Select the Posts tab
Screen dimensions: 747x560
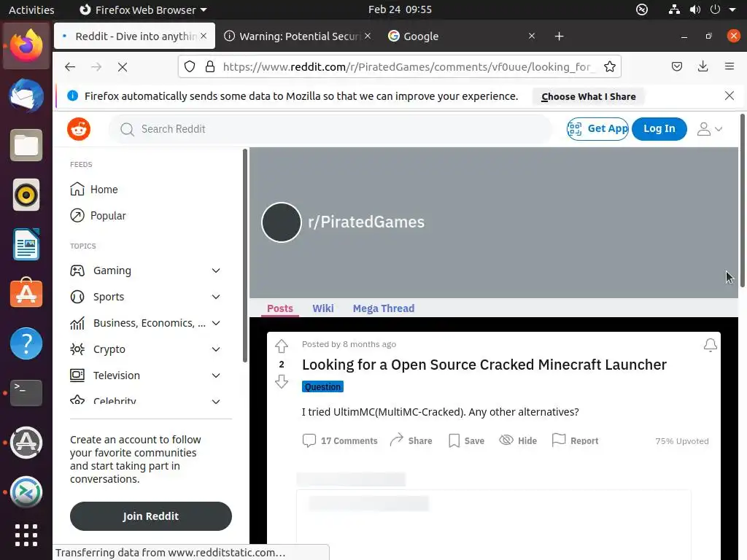[x=280, y=308]
